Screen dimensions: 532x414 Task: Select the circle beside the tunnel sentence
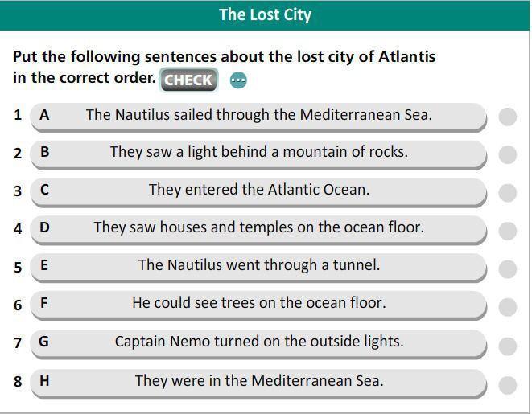[x=508, y=269]
